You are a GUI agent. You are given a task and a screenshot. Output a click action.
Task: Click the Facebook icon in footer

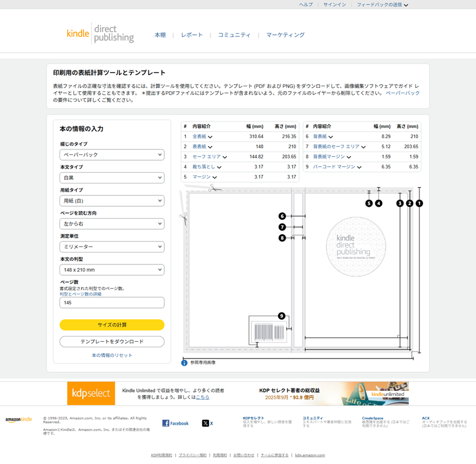pos(166,423)
